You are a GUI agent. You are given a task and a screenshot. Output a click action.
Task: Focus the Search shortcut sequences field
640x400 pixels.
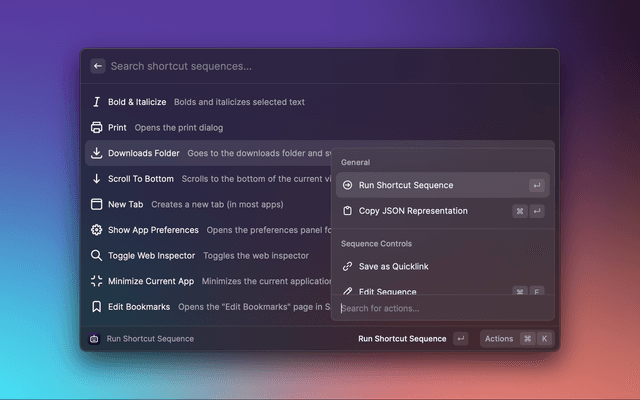tap(327, 66)
